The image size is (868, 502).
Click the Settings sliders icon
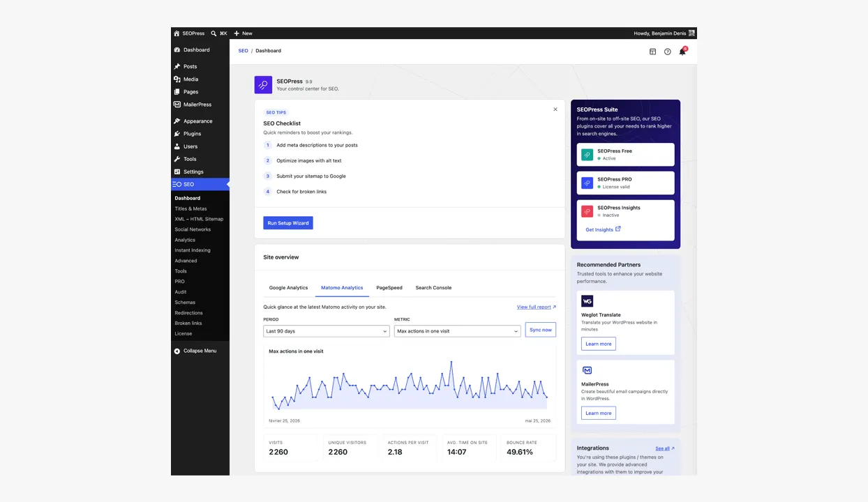tap(177, 172)
